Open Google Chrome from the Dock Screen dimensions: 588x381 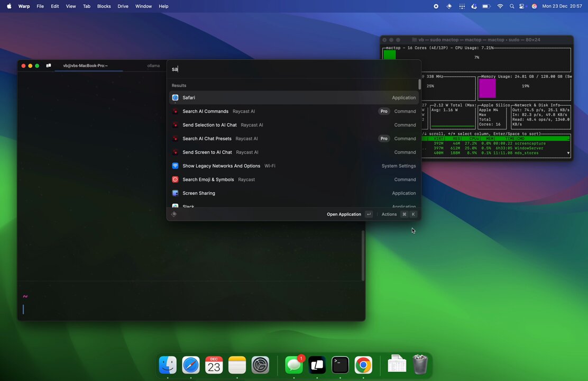coord(363,365)
